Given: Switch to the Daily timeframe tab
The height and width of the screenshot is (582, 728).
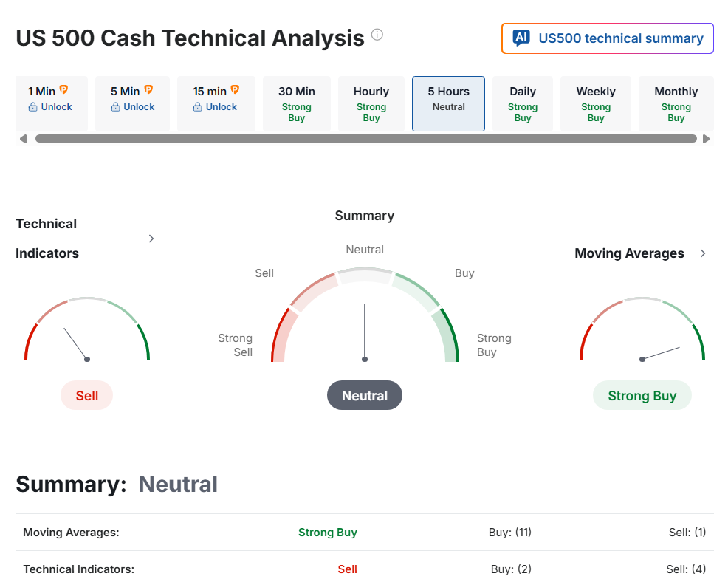Looking at the screenshot, I should pyautogui.click(x=523, y=103).
